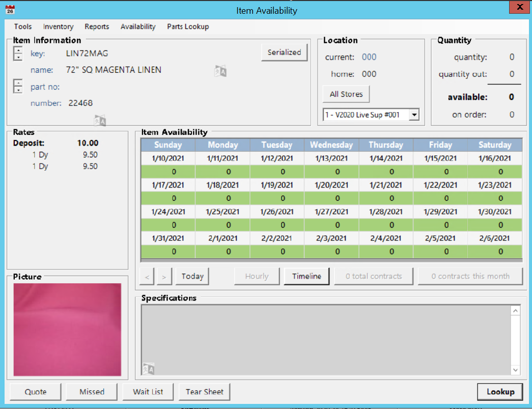Viewport: 532px width, 409px height.
Task: Click the magenta linen picture thumbnail
Action: tap(67, 330)
